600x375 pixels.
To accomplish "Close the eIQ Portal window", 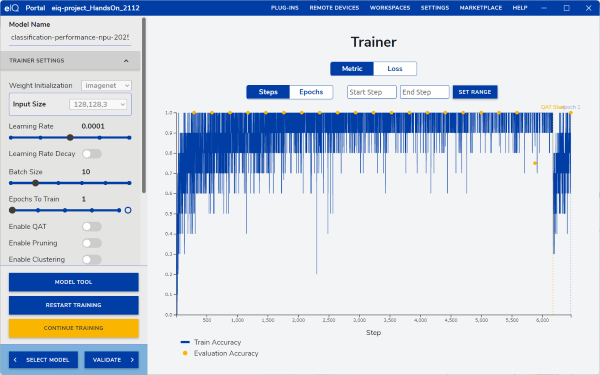I will pyautogui.click(x=589, y=8).
